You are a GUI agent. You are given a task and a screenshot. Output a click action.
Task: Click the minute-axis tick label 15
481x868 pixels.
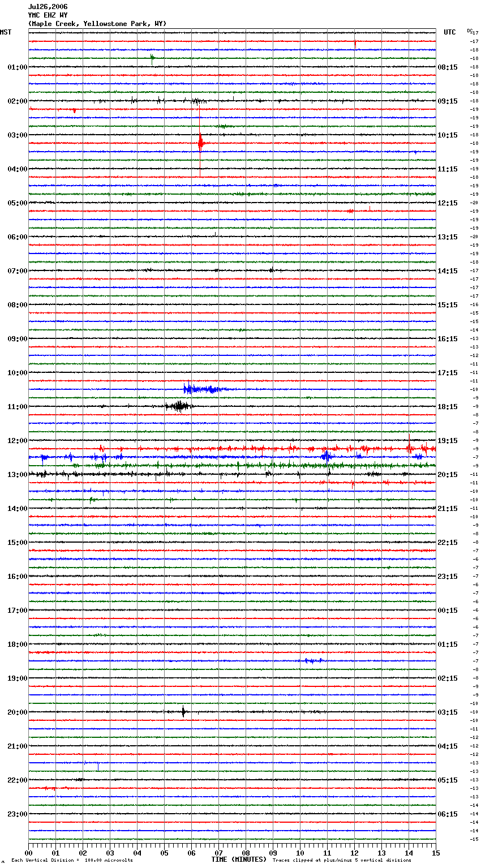pos(436,853)
